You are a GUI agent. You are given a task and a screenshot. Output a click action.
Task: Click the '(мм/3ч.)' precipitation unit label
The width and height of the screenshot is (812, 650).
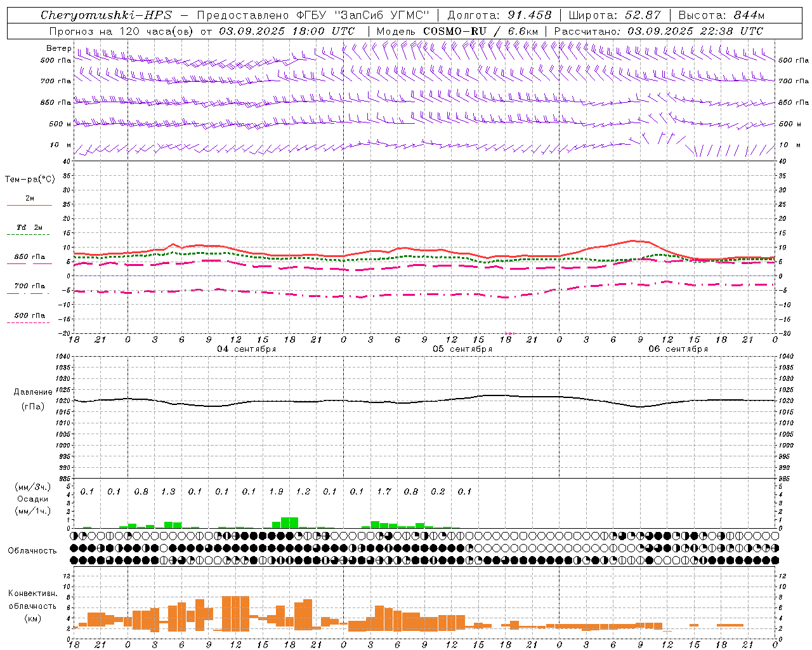[x=33, y=487]
